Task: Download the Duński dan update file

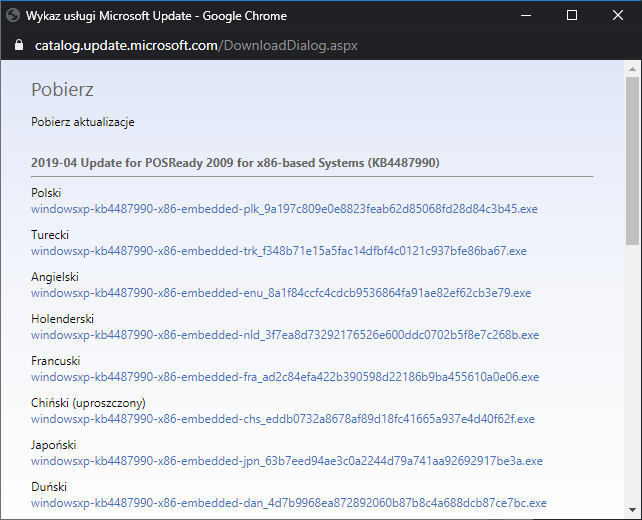Action: click(x=289, y=503)
